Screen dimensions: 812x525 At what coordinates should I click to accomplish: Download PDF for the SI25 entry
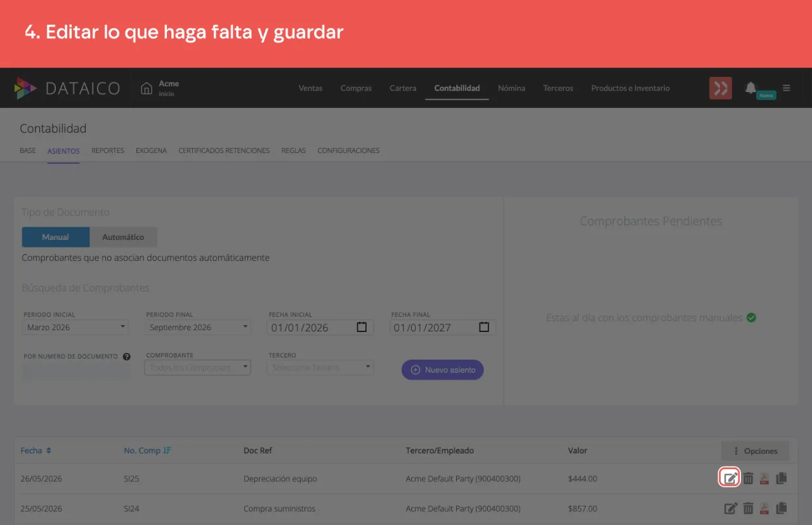(x=764, y=478)
